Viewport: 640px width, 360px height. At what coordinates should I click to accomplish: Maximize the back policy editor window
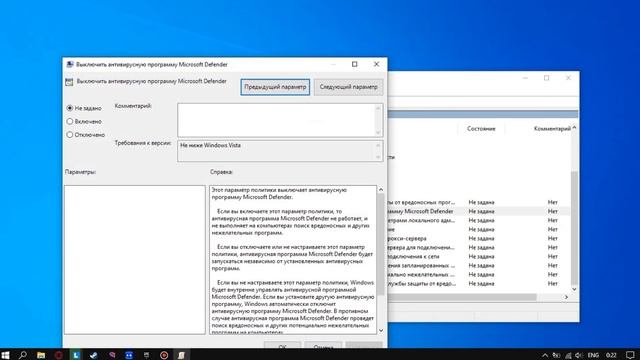tap(547, 78)
